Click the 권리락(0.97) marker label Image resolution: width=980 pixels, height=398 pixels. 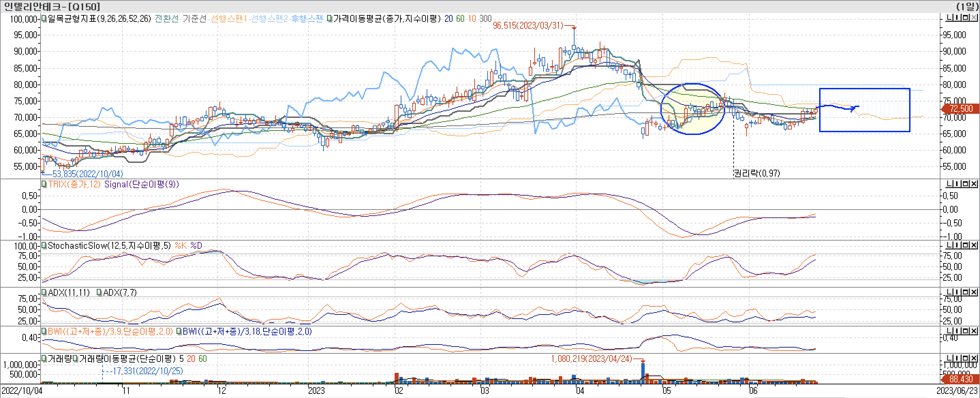pyautogui.click(x=756, y=173)
